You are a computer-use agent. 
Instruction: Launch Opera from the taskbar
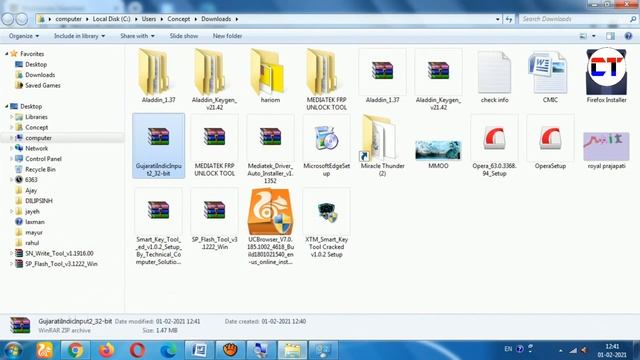tap(138, 350)
